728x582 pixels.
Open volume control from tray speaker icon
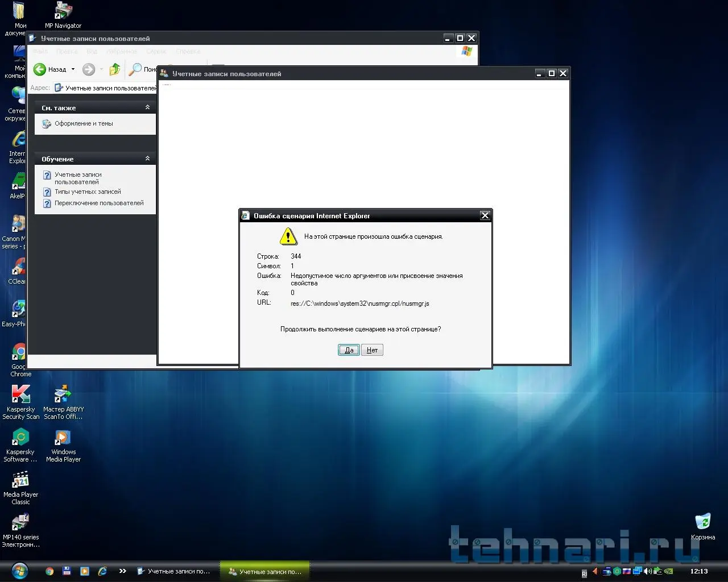point(648,571)
